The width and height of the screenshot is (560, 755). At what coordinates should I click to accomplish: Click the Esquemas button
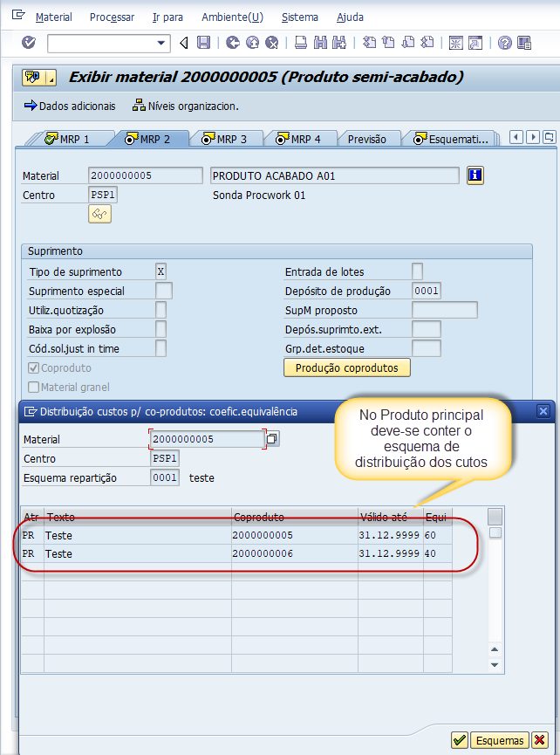(500, 740)
